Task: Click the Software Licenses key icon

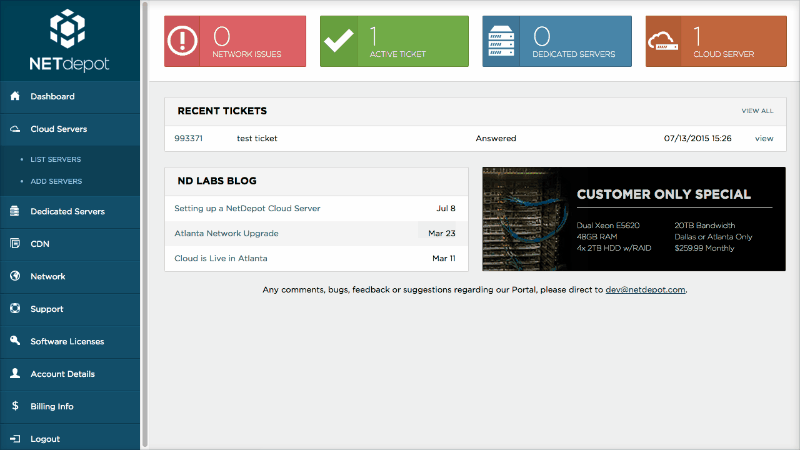Action: pos(15,342)
